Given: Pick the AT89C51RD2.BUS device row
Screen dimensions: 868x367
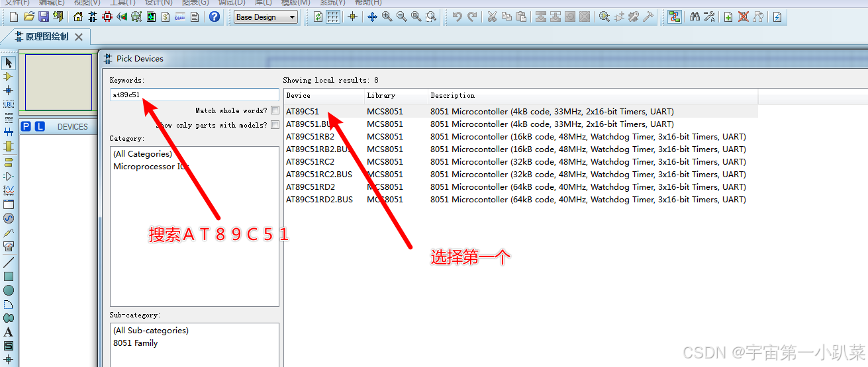Looking at the screenshot, I should pyautogui.click(x=521, y=200).
